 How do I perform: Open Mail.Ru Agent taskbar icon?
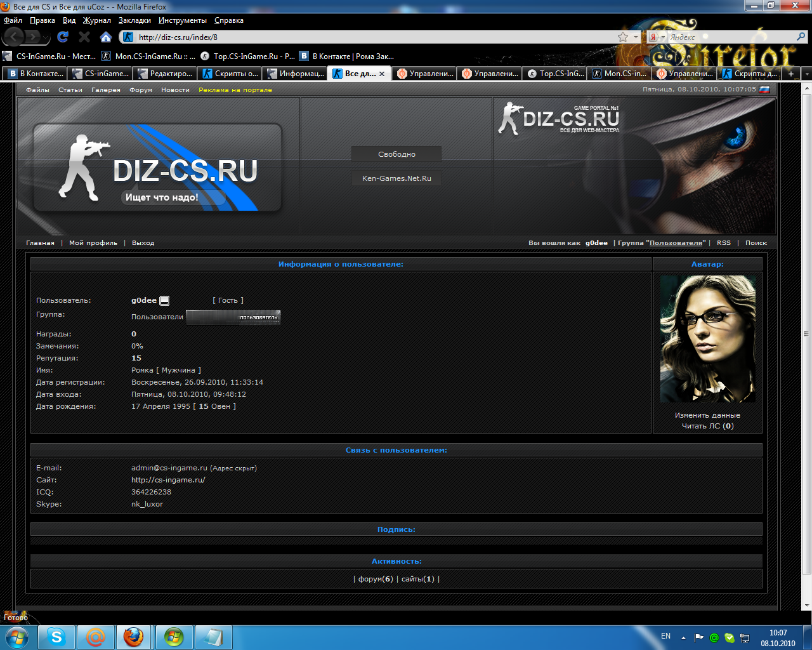(x=96, y=637)
